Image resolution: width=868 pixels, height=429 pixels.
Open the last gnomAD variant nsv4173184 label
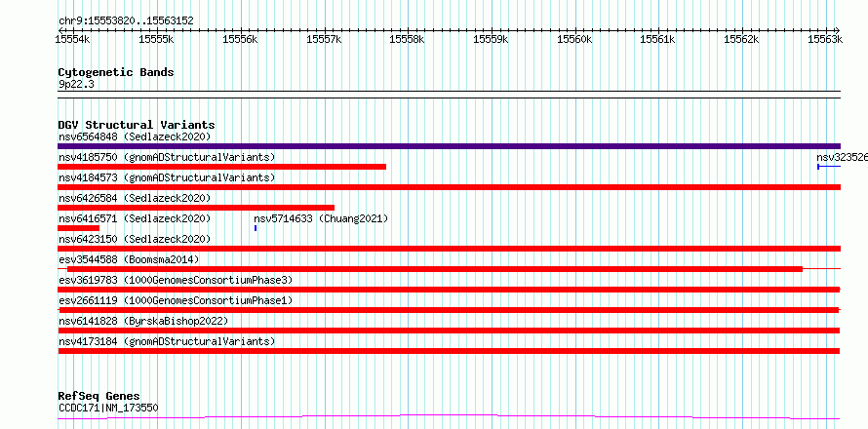coord(167,341)
